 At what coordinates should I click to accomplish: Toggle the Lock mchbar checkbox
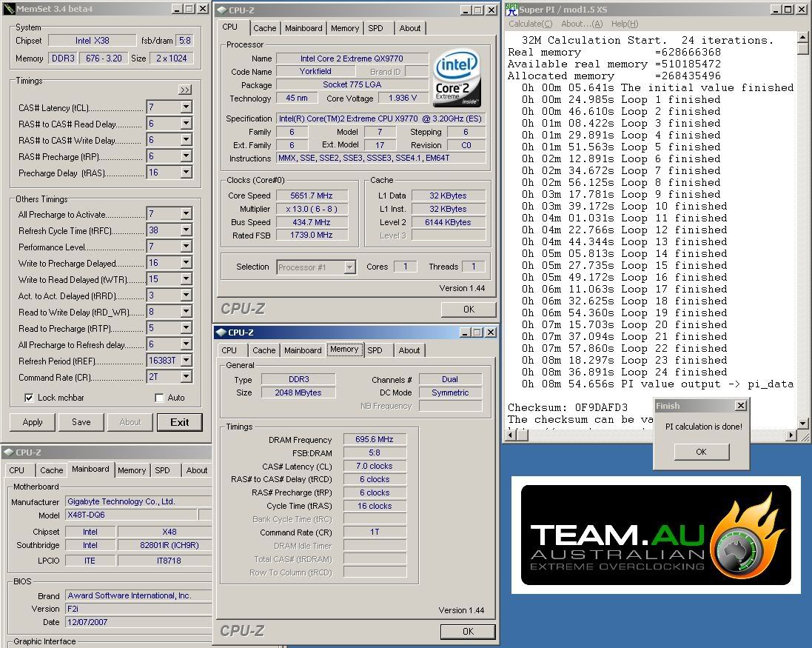[x=29, y=398]
